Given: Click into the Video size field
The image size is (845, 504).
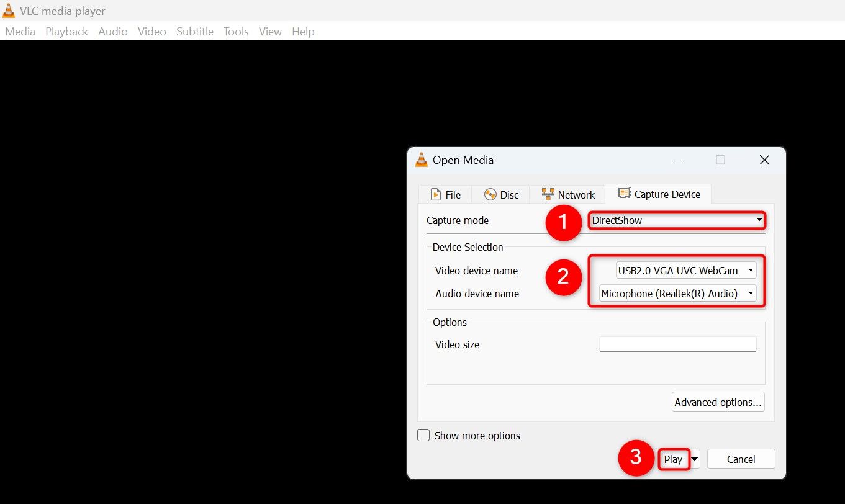Looking at the screenshot, I should pyautogui.click(x=677, y=344).
